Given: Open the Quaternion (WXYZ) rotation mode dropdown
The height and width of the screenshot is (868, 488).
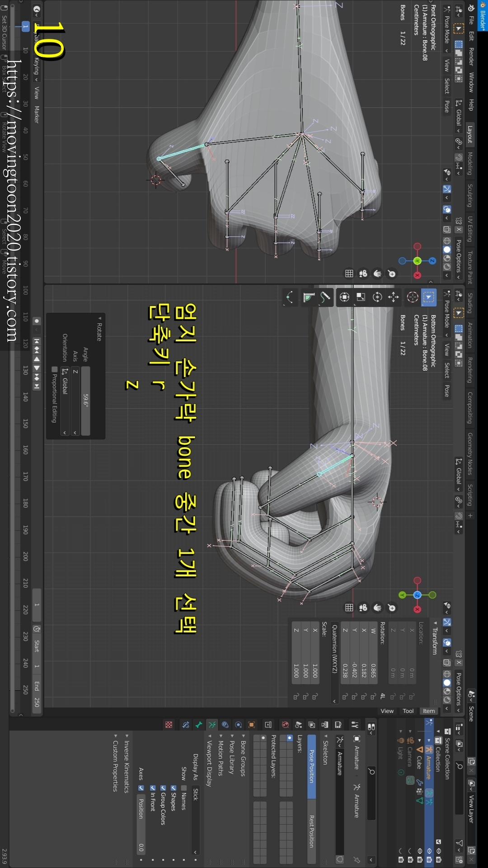Looking at the screenshot, I should pos(334,663).
